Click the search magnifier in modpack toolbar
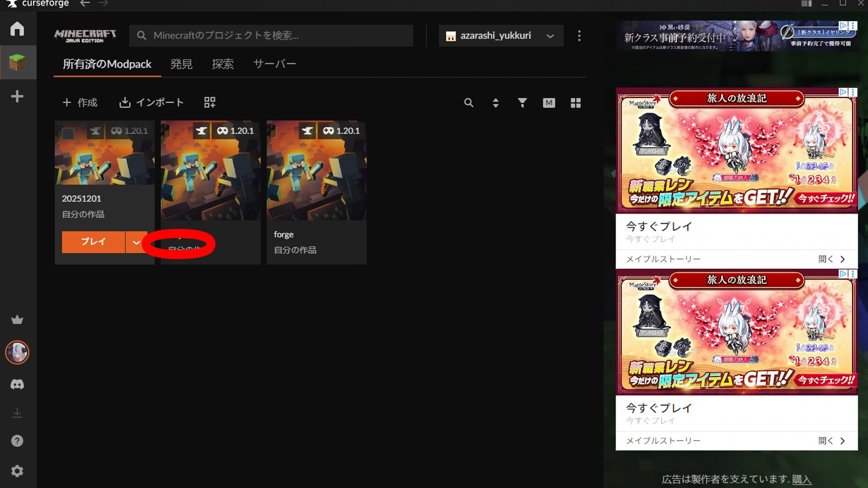The height and width of the screenshot is (488, 868). (469, 103)
